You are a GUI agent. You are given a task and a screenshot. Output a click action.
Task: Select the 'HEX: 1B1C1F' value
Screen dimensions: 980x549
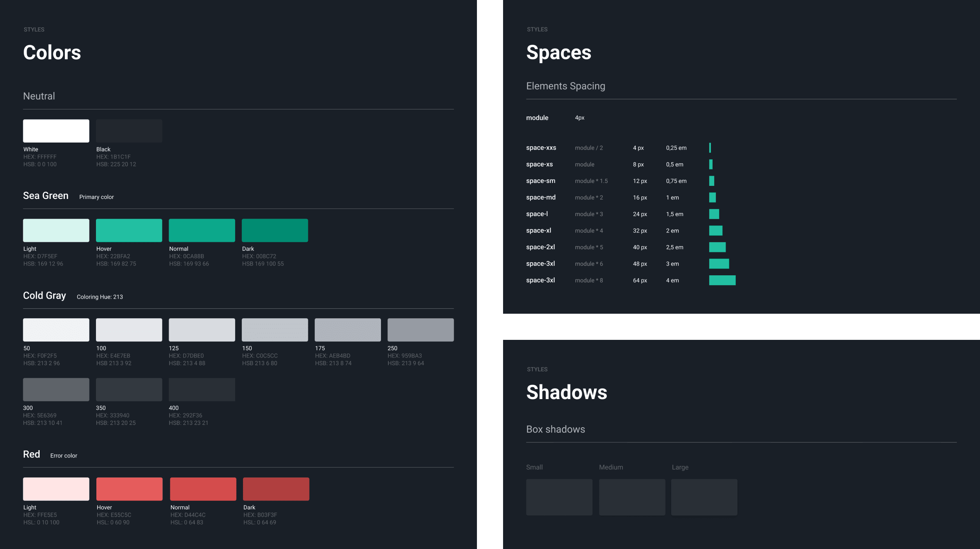pos(114,157)
